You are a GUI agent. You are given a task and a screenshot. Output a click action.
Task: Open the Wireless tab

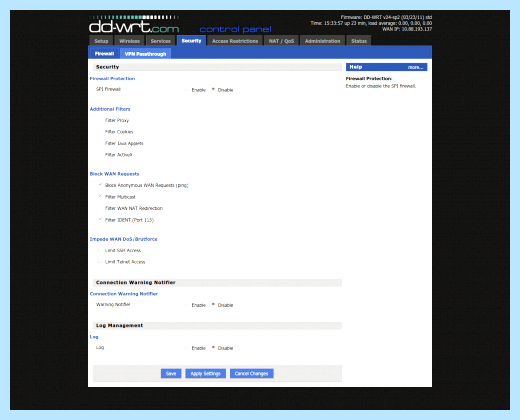tap(129, 41)
